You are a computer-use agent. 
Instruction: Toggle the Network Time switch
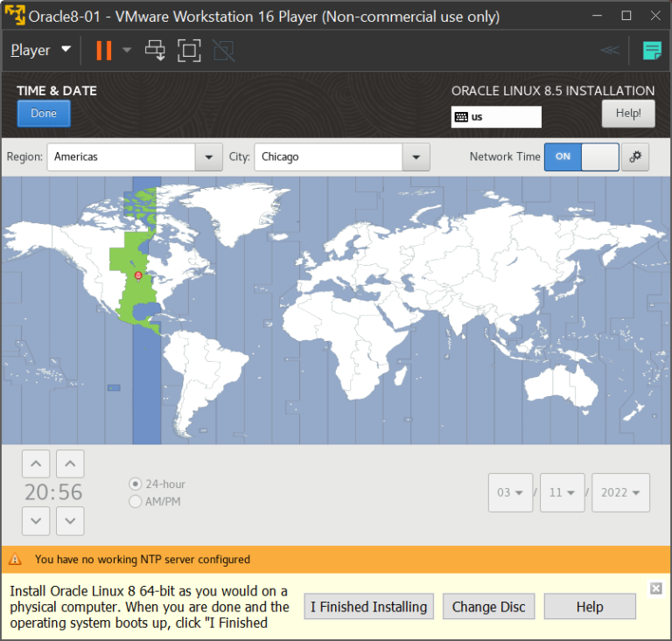[582, 157]
